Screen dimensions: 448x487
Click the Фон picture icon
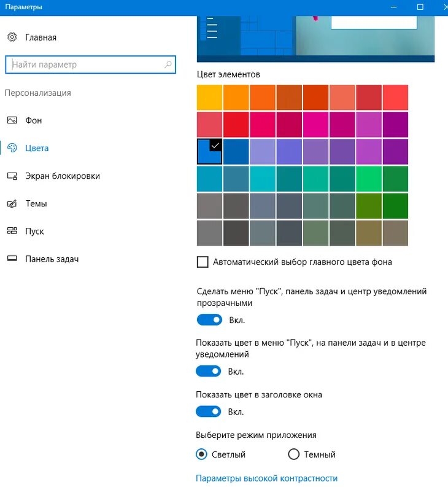point(12,120)
